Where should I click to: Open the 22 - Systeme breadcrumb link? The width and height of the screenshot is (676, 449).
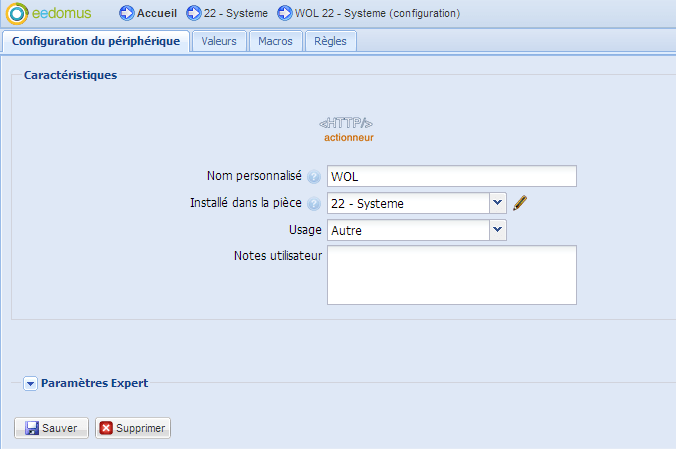[x=236, y=13]
